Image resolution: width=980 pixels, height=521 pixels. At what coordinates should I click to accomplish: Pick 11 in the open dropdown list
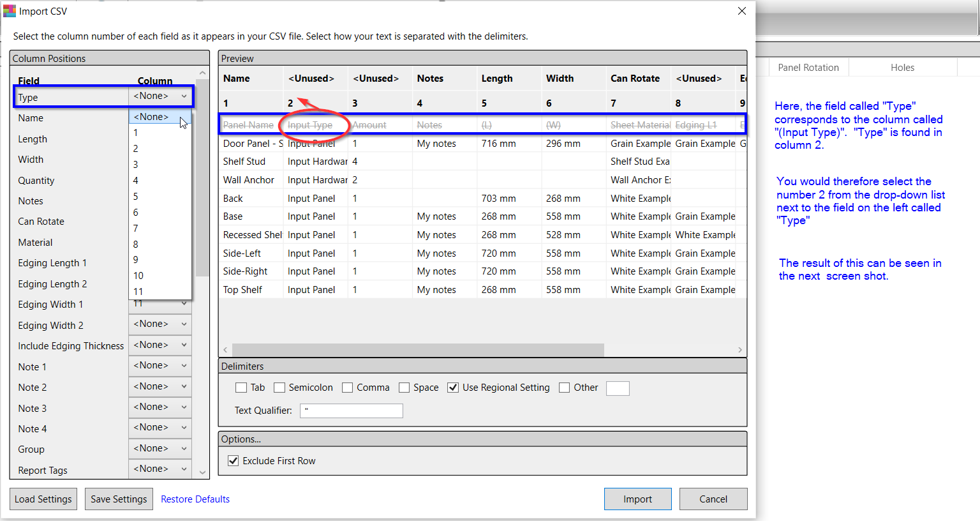pos(160,292)
